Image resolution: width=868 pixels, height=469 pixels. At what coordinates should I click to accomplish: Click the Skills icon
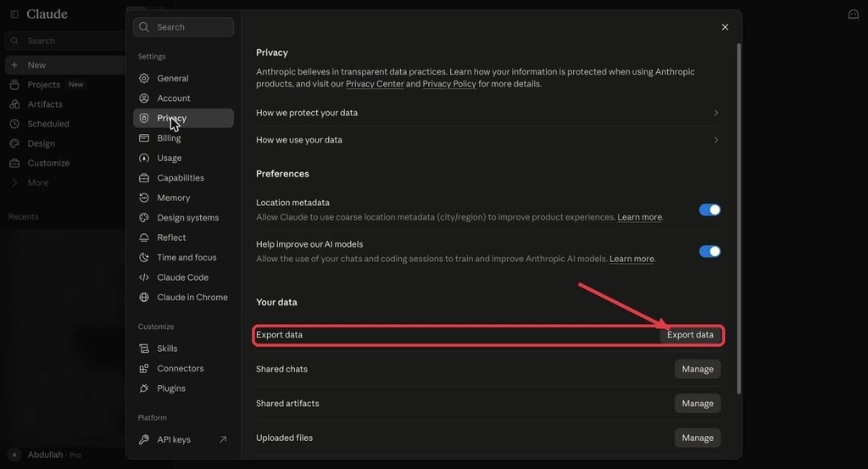tap(144, 349)
